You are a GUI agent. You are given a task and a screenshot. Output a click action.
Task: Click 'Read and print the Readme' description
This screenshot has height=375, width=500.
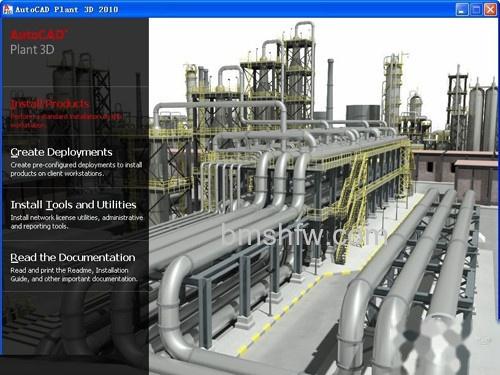point(74,275)
